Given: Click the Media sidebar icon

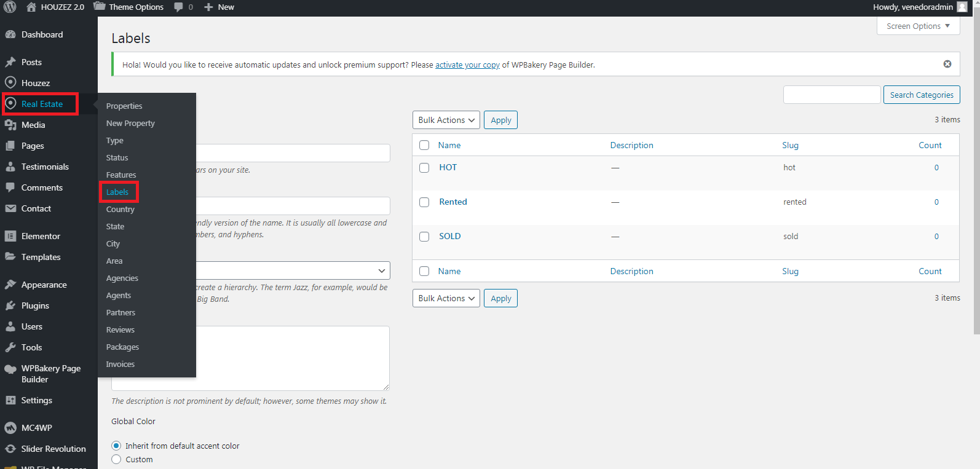Looking at the screenshot, I should (x=10, y=125).
